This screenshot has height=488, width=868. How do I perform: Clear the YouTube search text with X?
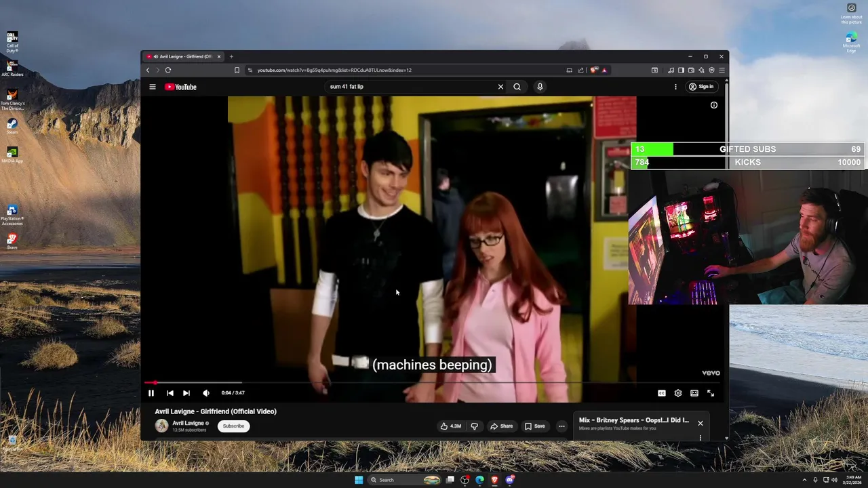click(x=500, y=87)
